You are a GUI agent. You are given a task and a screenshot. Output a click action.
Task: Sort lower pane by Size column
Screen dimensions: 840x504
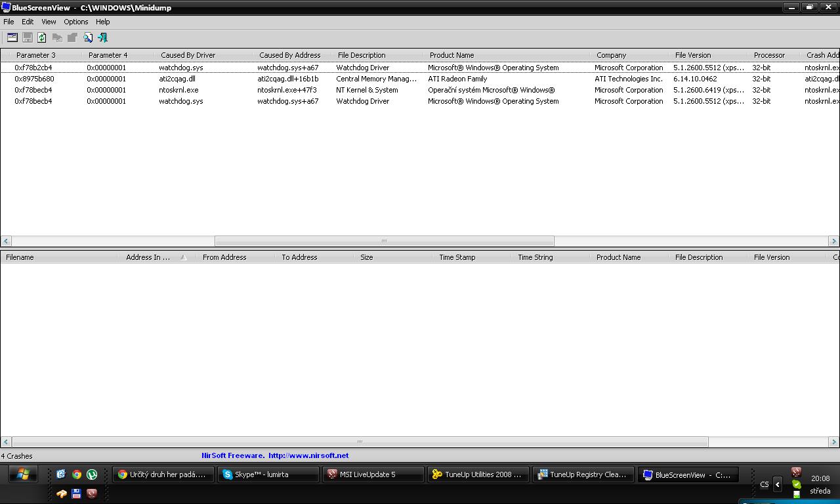click(394, 257)
